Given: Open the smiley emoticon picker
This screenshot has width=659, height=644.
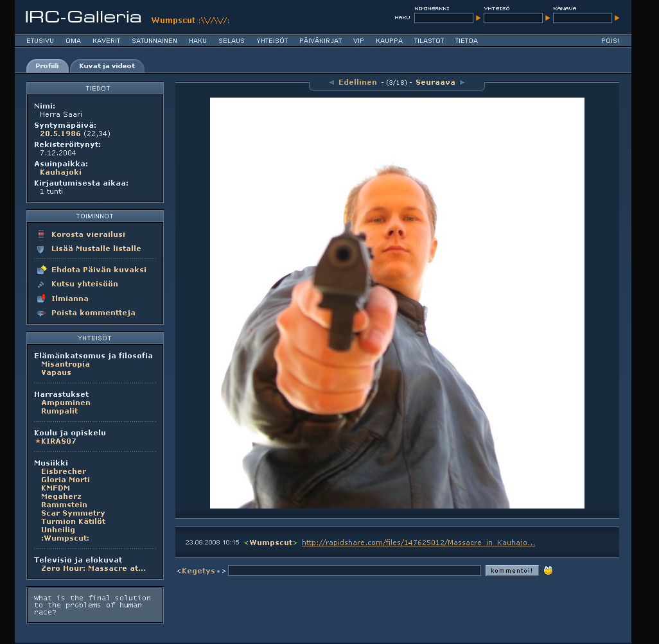Looking at the screenshot, I should point(548,571).
